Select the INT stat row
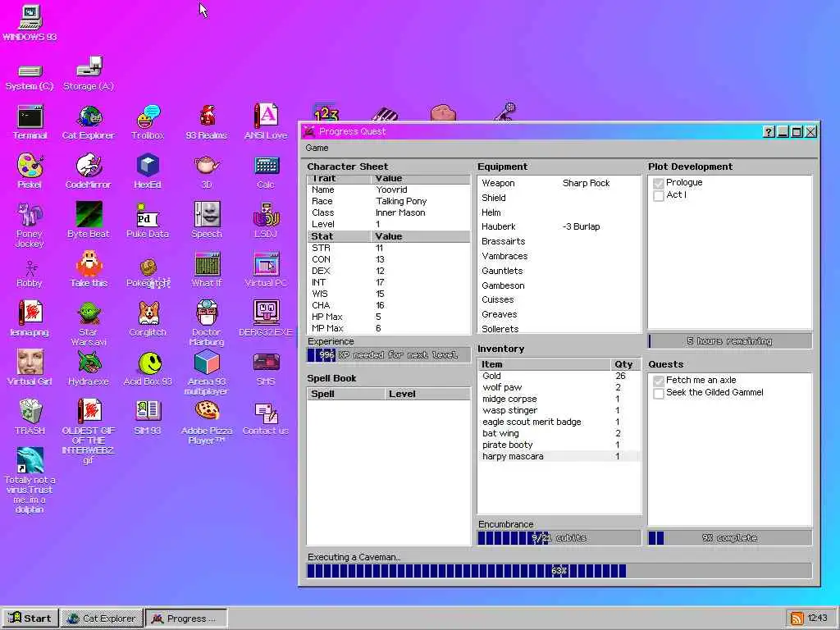 [388, 282]
